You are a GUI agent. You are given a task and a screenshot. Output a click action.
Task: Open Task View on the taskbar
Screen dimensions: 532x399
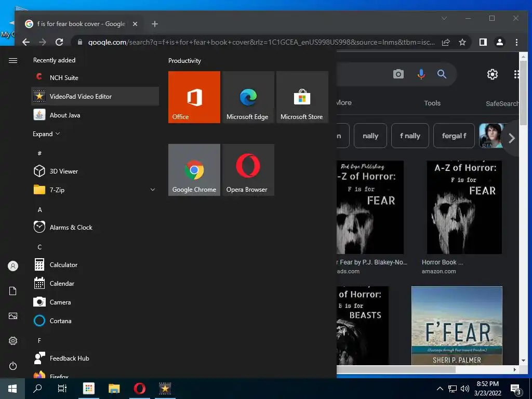pyautogui.click(x=62, y=389)
